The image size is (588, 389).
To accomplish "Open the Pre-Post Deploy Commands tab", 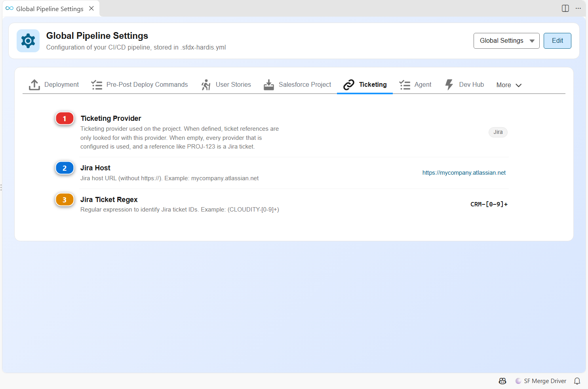I will (x=140, y=85).
